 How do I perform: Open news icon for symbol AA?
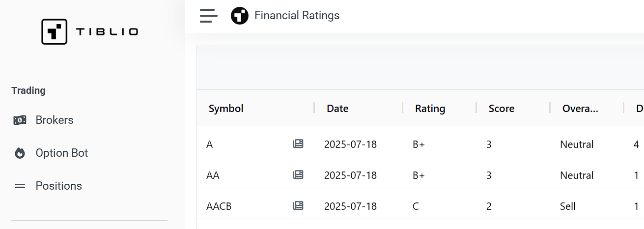click(x=298, y=175)
